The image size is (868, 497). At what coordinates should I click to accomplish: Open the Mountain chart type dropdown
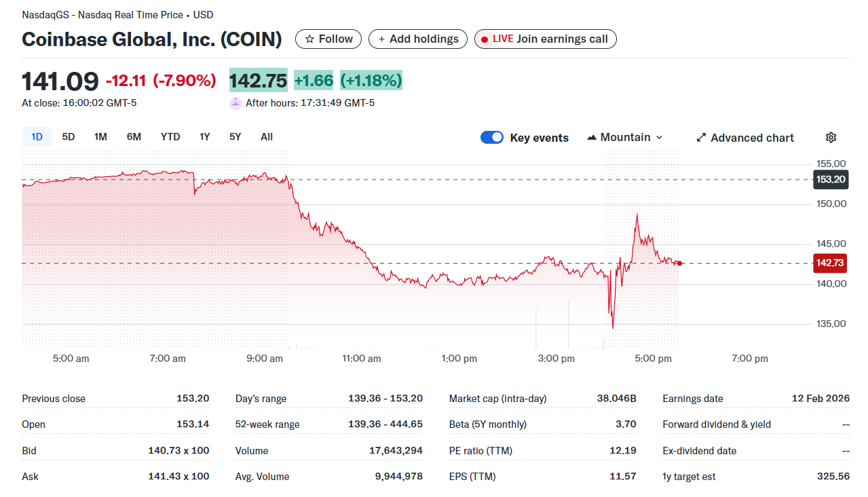[x=624, y=138]
